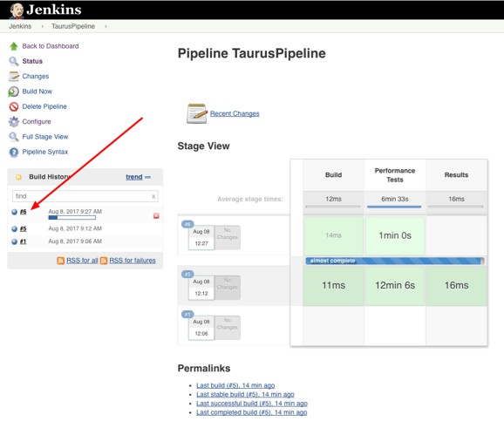Open the Changes sidebar item
Image resolution: width=504 pixels, height=428 pixels.
point(36,77)
